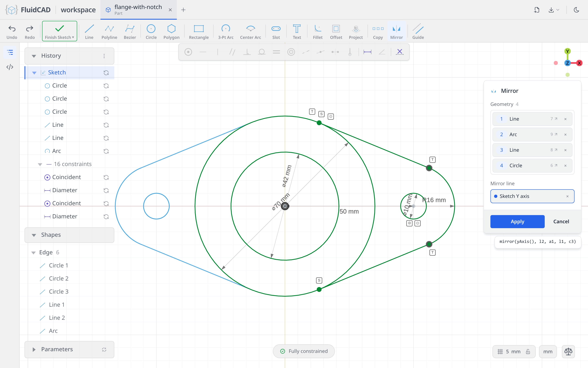
Task: Select the Polygon tool
Action: tap(171, 32)
